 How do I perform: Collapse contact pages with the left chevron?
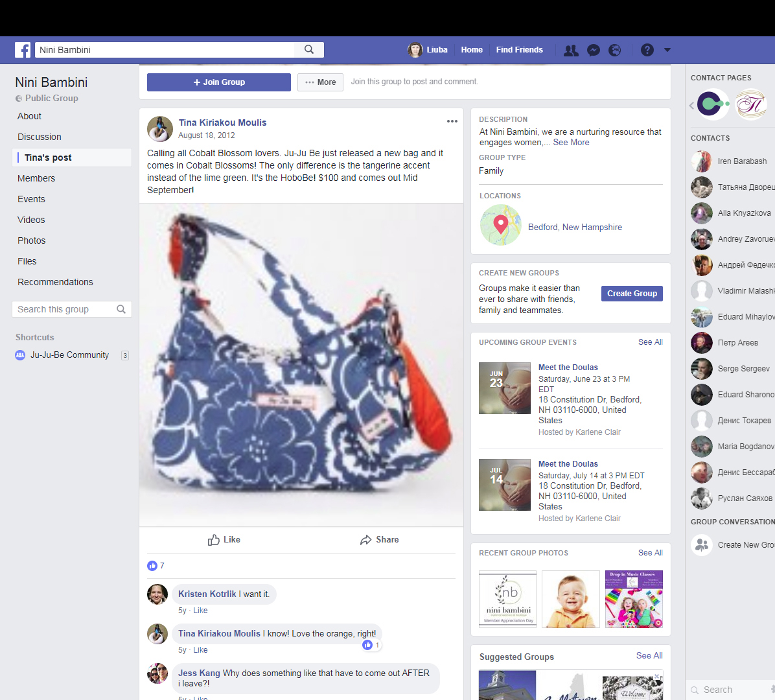click(x=691, y=105)
